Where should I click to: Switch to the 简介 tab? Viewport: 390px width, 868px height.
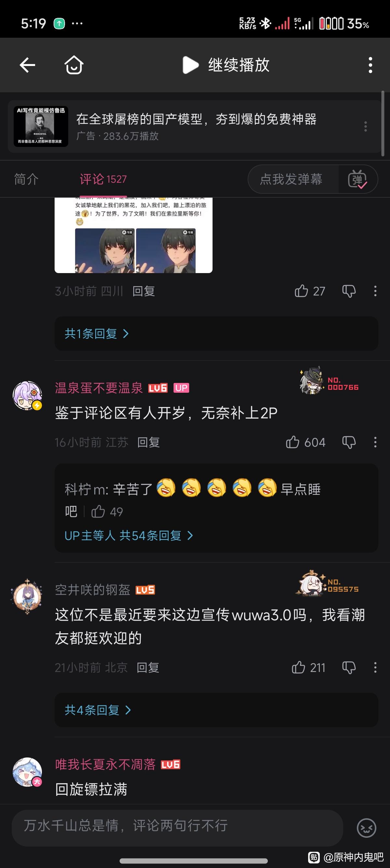26,179
